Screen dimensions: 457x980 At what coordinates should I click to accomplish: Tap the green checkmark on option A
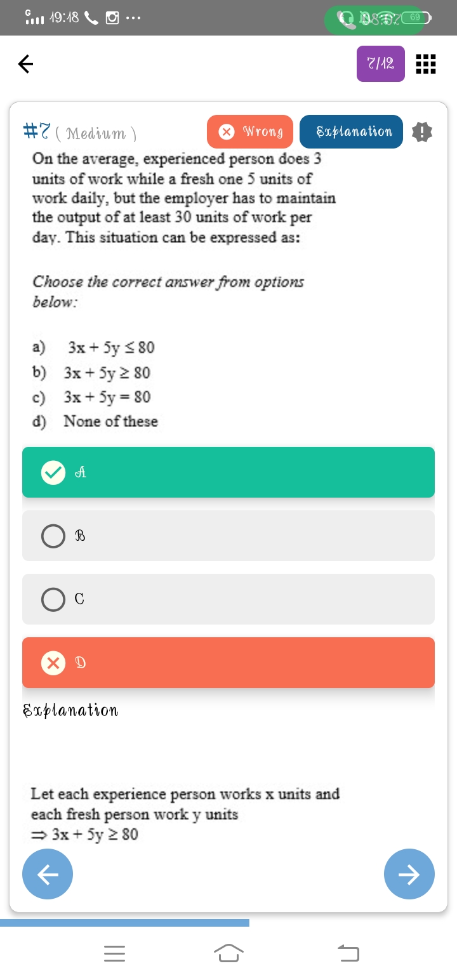coord(53,472)
